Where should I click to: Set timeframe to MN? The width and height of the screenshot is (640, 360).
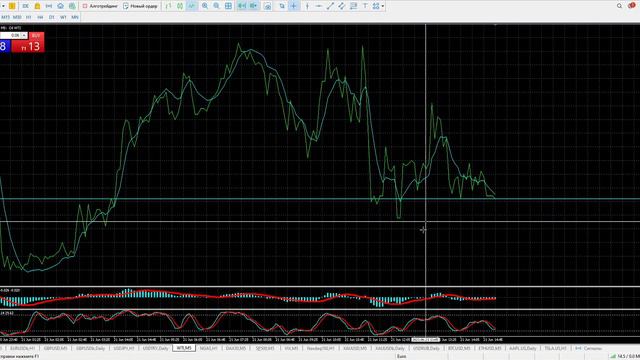(75, 17)
